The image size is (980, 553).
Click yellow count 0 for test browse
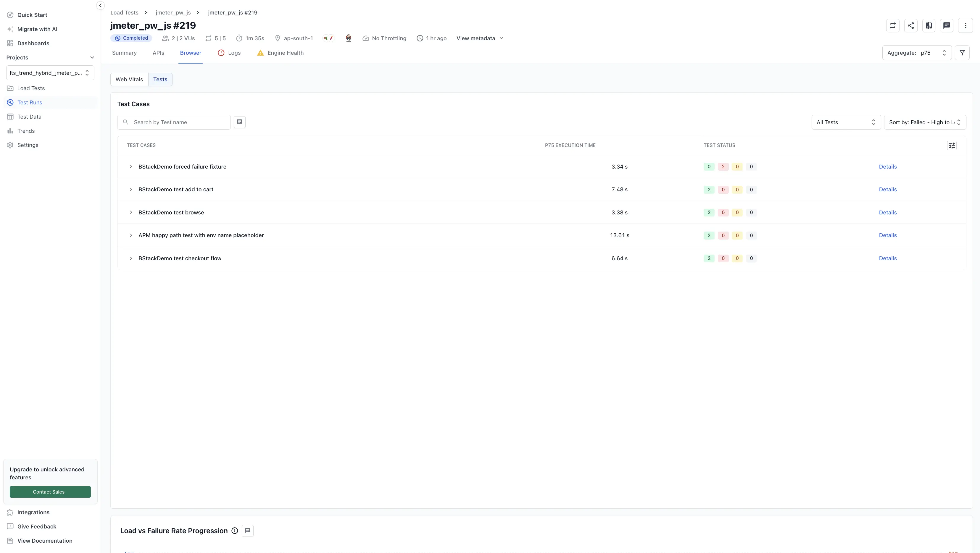[x=737, y=213]
